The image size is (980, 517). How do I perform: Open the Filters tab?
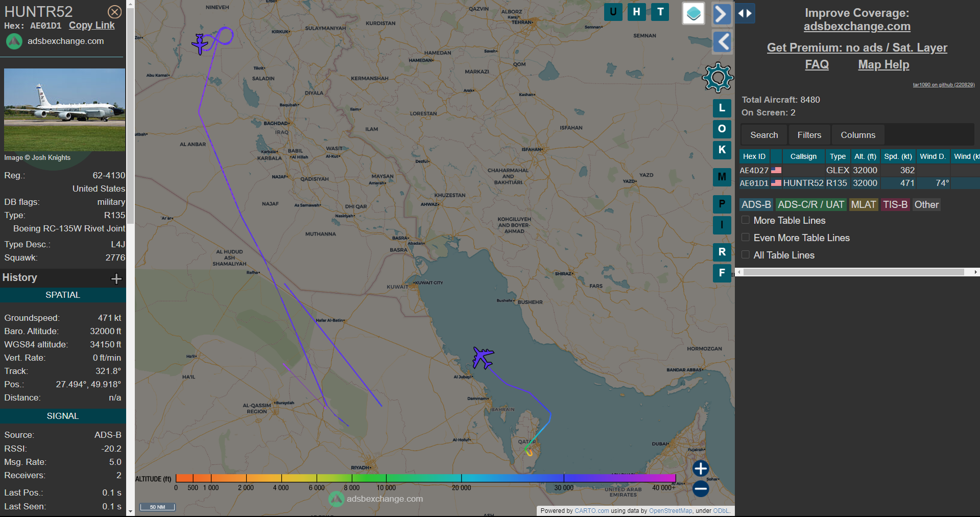point(809,135)
